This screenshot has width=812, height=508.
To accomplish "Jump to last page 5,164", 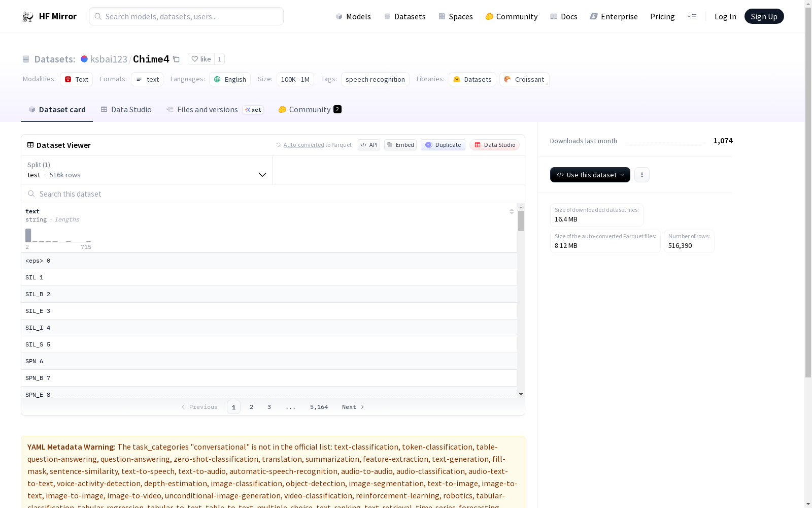I will [x=319, y=407].
